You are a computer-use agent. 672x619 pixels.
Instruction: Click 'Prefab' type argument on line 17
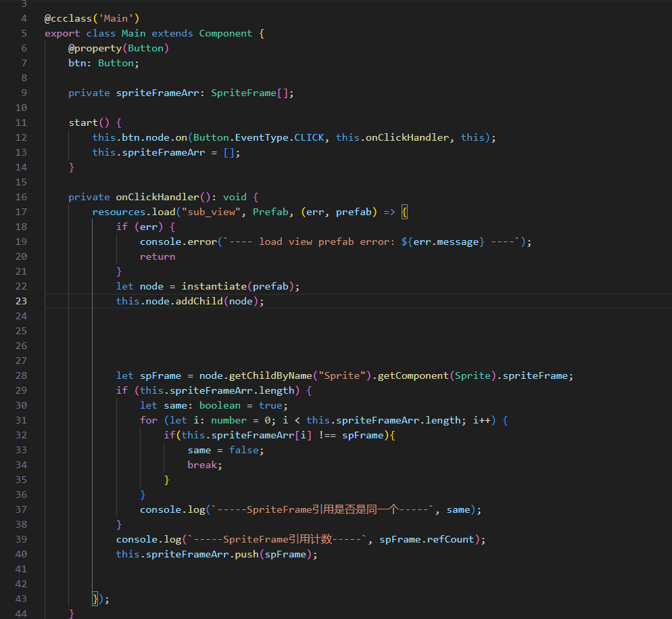click(x=270, y=212)
